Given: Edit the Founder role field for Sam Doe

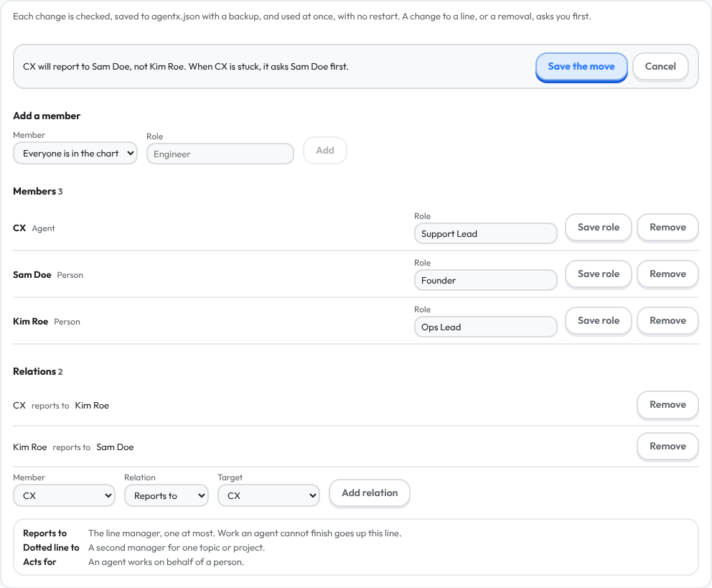Looking at the screenshot, I should click(x=485, y=281).
